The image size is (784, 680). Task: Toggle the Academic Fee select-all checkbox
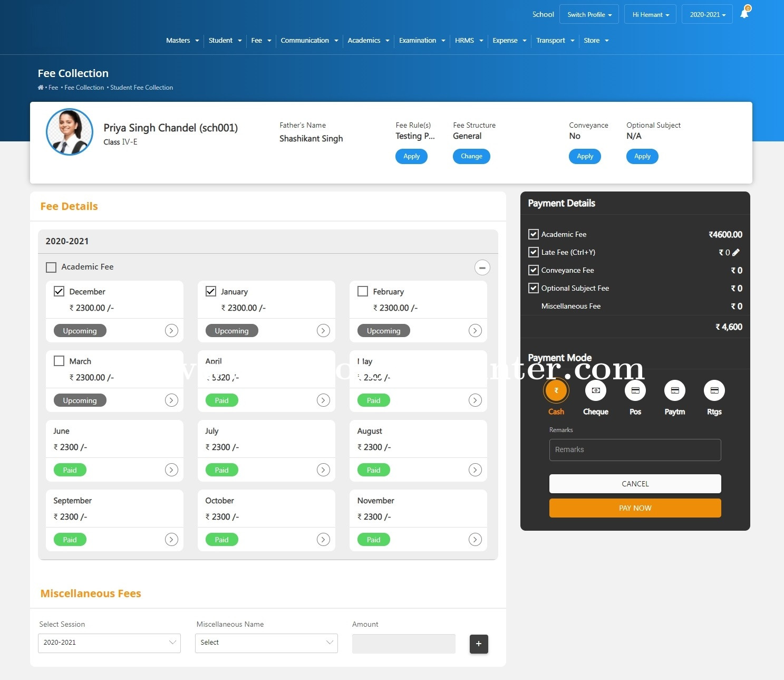click(51, 267)
